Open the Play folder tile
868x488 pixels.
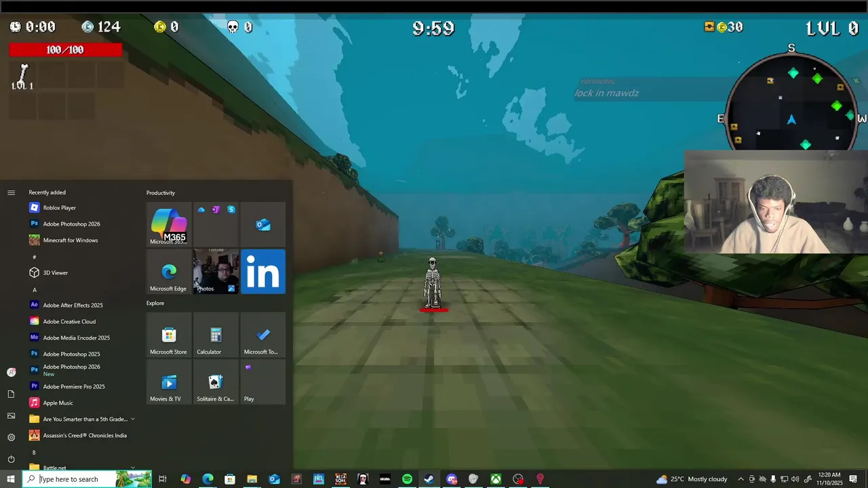[x=263, y=382]
